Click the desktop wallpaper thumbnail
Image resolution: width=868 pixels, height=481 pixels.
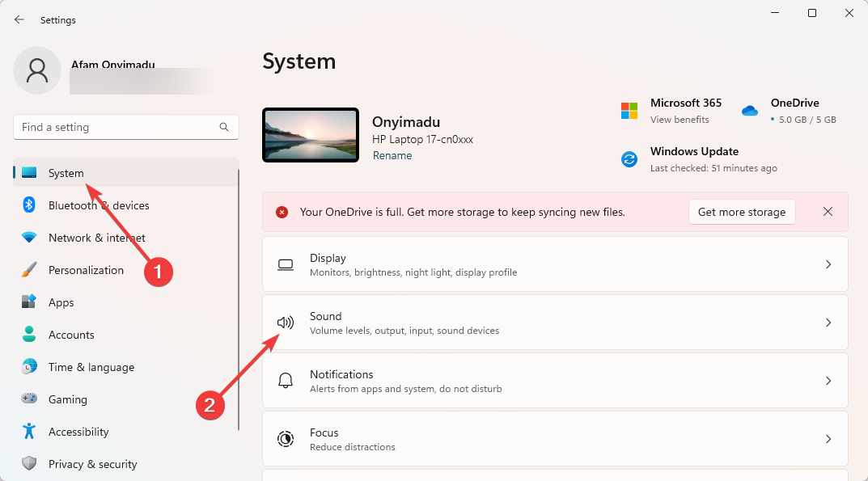[311, 135]
